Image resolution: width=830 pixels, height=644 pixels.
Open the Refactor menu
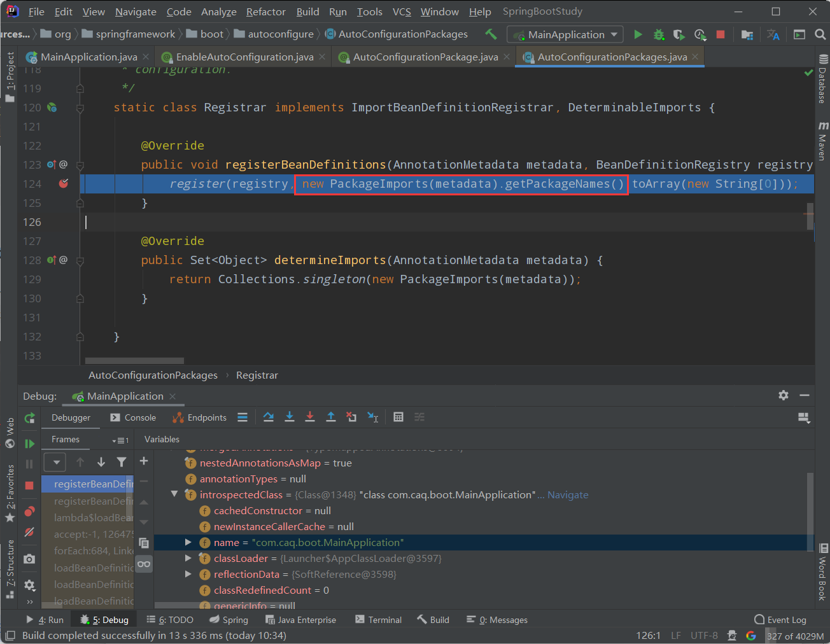(266, 11)
